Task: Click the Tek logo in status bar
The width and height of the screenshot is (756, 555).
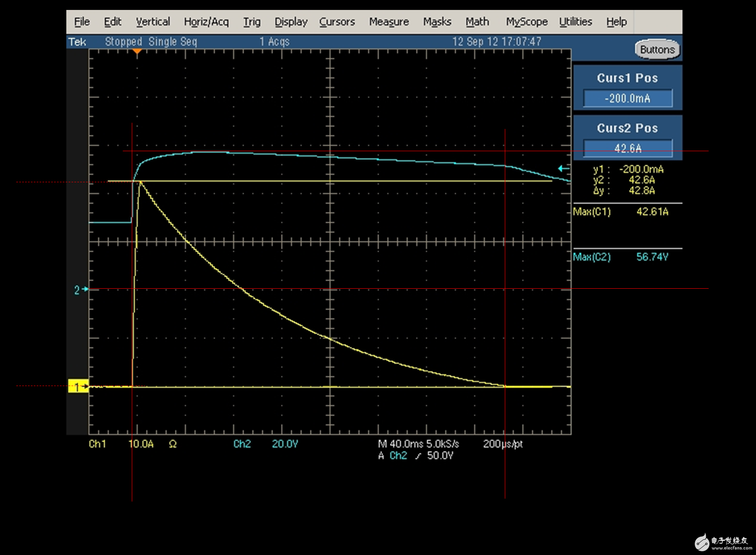Action: click(77, 42)
